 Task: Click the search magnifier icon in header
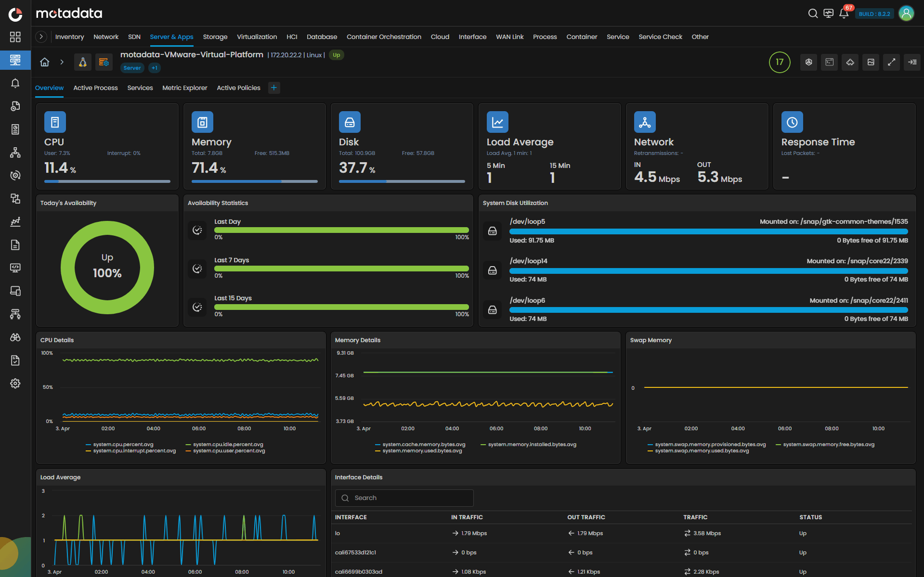813,13
